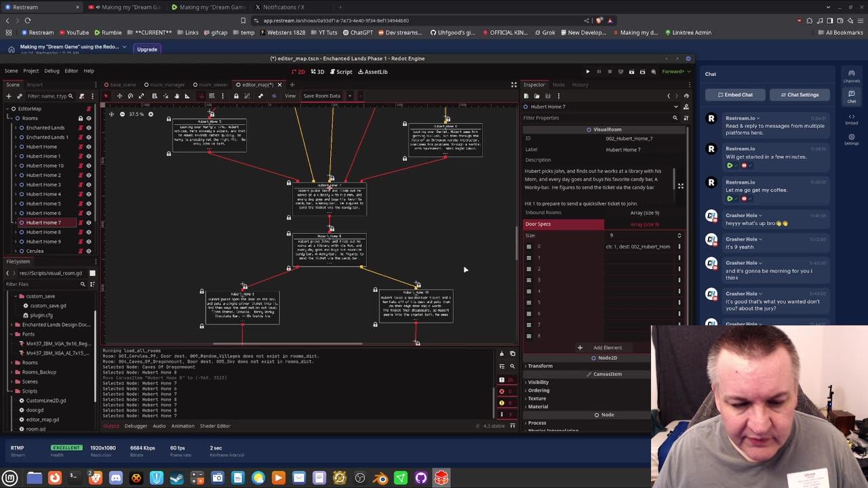Open script attached to Hubert Home 2
The image size is (868, 488).
point(81,175)
